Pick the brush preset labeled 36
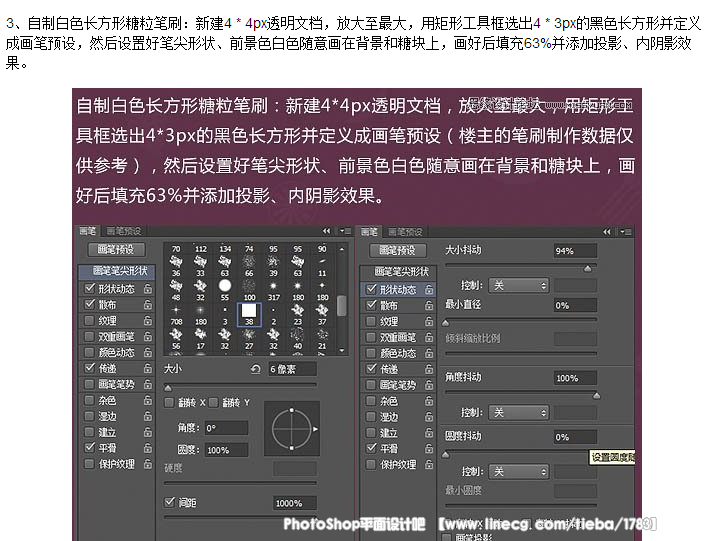Image resolution: width=707 pixels, height=541 pixels. pyautogui.click(x=176, y=265)
